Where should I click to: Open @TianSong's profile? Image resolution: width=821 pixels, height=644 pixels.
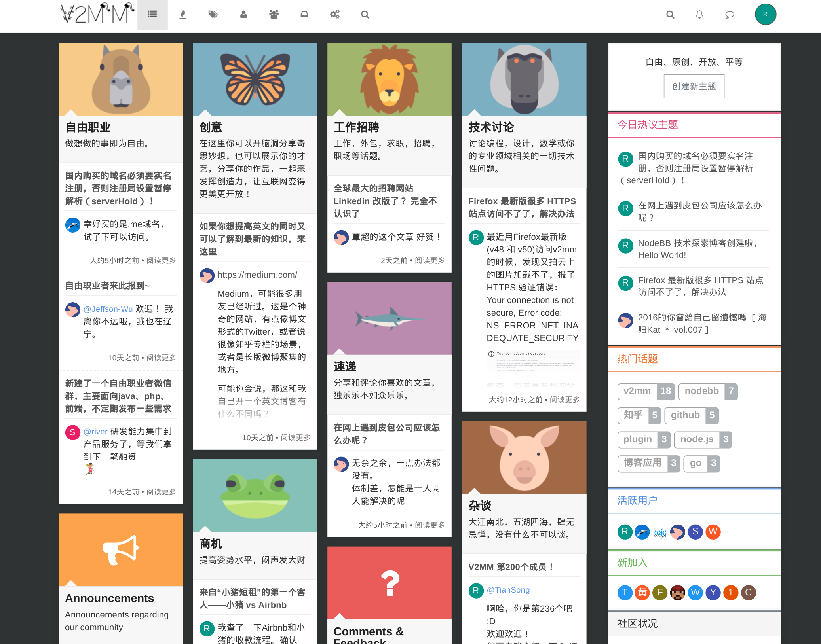[x=508, y=590]
